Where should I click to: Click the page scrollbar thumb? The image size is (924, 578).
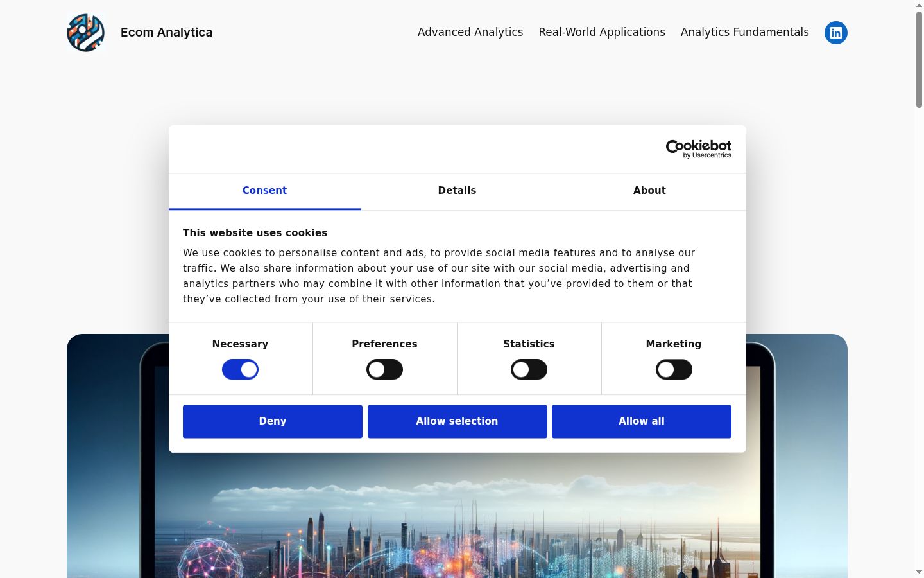point(919,59)
